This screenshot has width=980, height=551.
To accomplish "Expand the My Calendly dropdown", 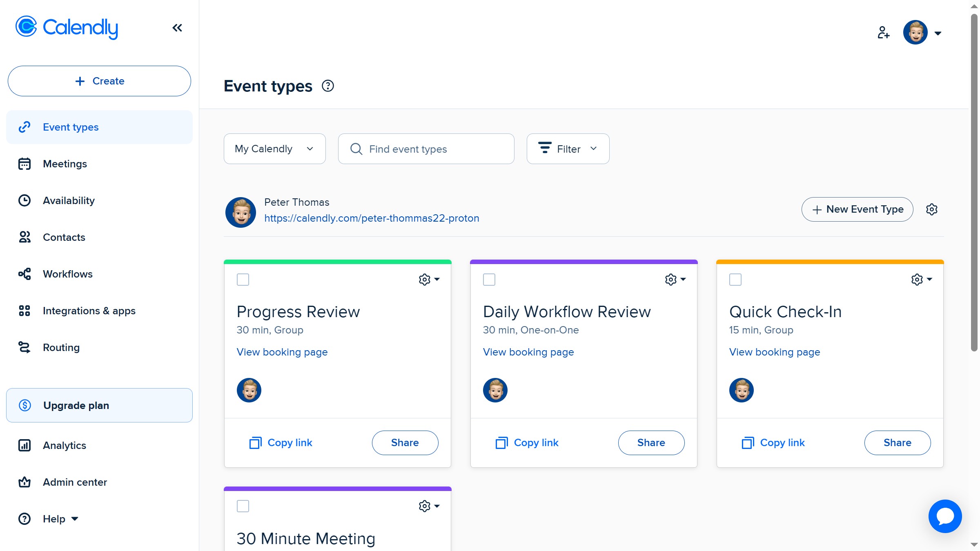I will 274,149.
